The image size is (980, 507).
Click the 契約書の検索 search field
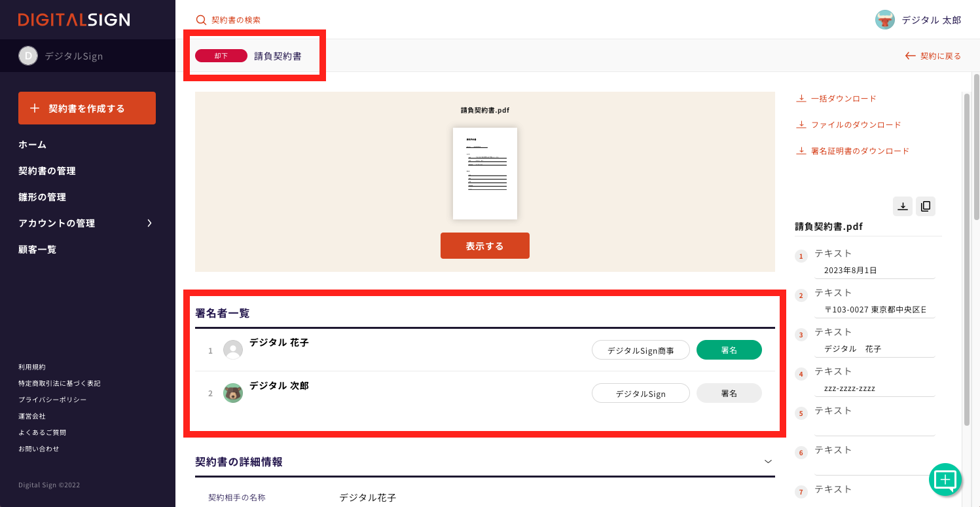tap(236, 20)
